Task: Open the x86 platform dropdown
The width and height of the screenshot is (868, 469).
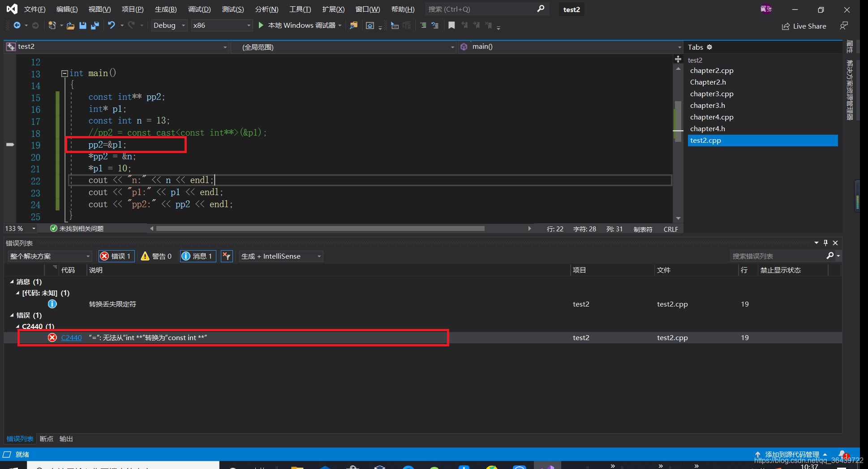Action: (222, 26)
